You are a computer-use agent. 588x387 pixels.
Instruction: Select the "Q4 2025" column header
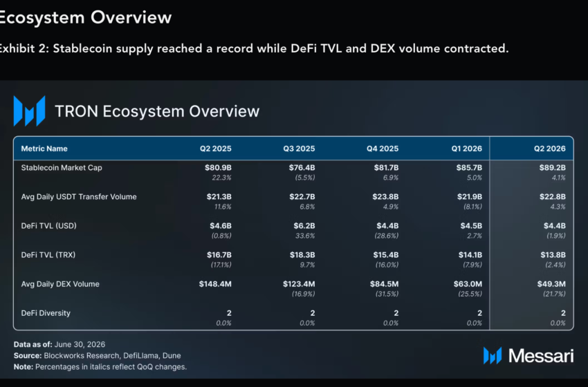pyautogui.click(x=383, y=149)
